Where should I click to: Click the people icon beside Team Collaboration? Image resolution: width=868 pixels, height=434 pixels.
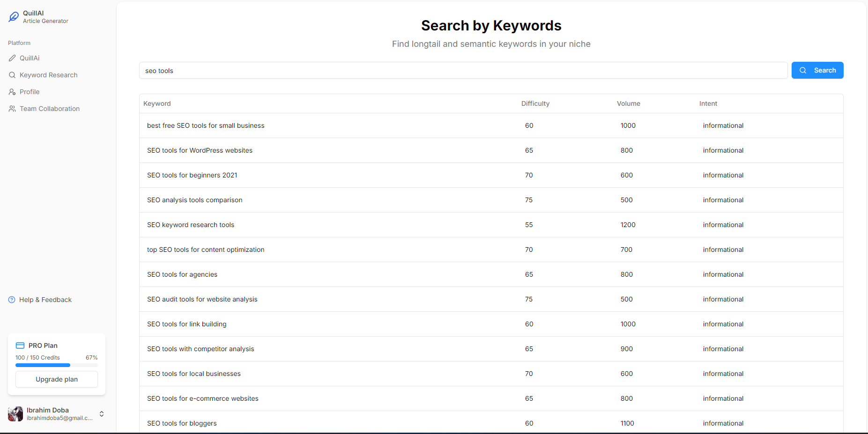click(x=12, y=109)
